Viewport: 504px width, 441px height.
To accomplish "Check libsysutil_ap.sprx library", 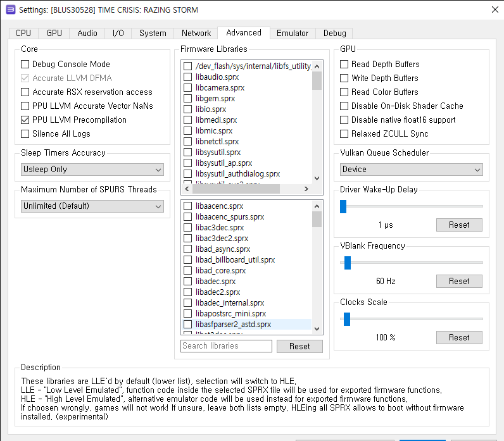I will [187, 163].
